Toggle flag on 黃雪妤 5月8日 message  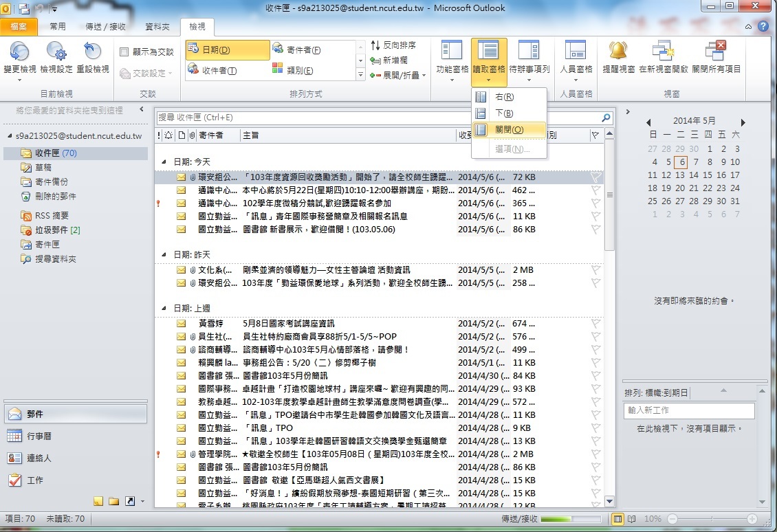tap(595, 324)
